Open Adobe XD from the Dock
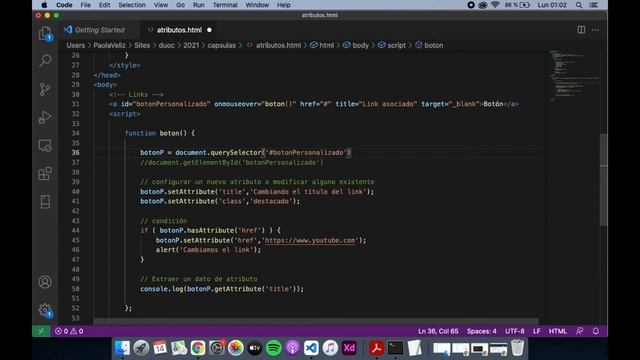640x360 pixels. (x=349, y=348)
